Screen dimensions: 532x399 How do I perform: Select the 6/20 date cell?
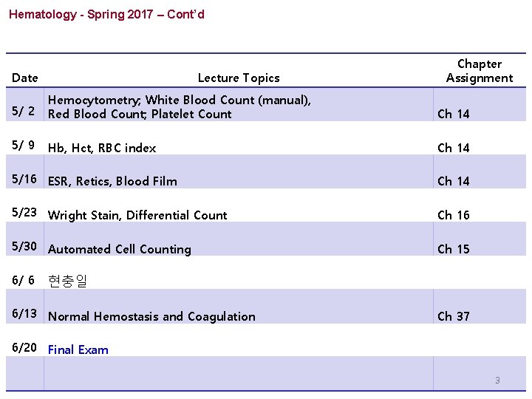coord(24,347)
